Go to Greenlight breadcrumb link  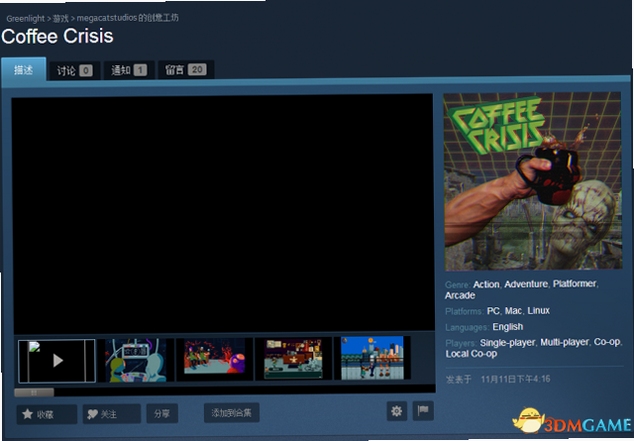[25, 19]
